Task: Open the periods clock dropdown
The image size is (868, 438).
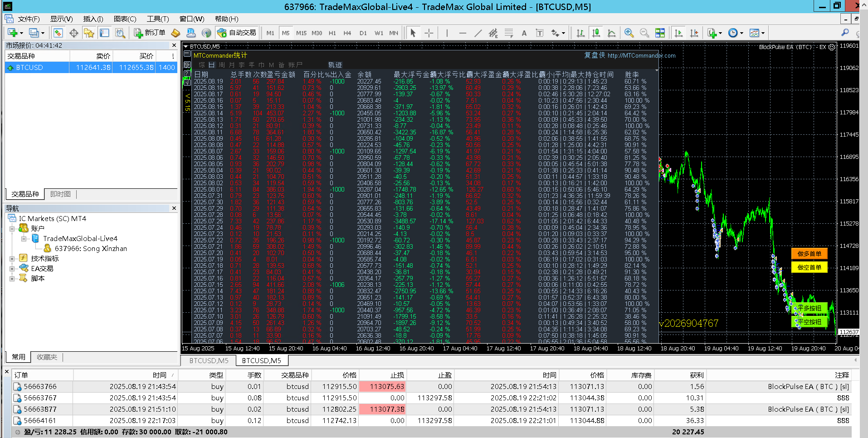Action: [x=742, y=33]
